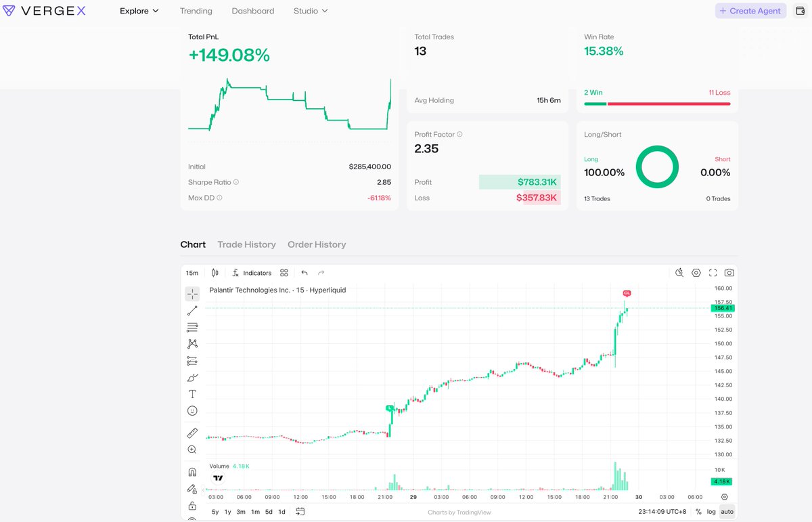Image resolution: width=812 pixels, height=522 pixels.
Task: Open the go to date calendar icon
Action: point(300,512)
